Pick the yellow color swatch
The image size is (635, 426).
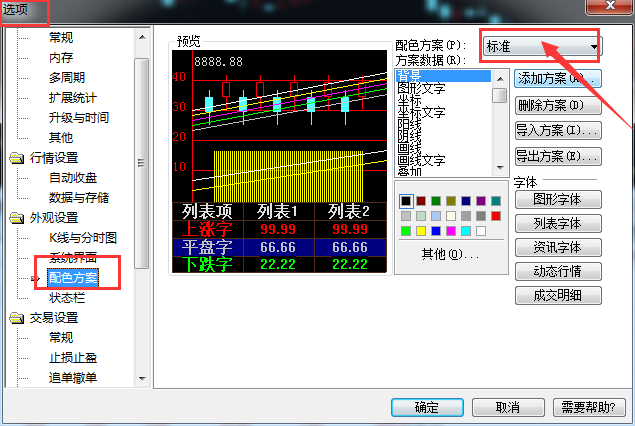(421, 231)
